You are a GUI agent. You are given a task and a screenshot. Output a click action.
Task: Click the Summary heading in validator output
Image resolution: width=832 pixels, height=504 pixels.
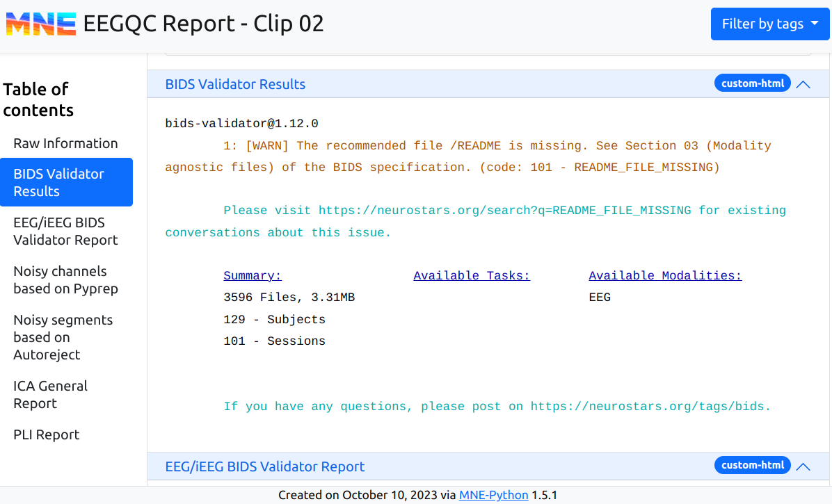253,276
